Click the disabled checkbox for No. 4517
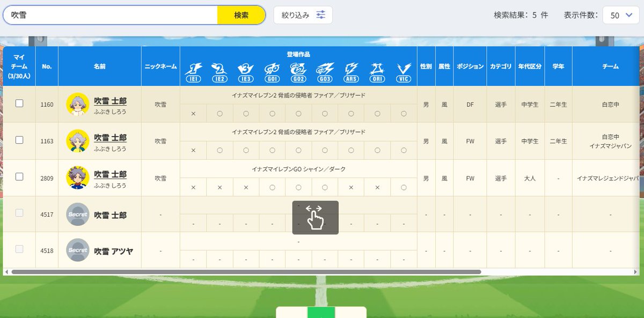 19,213
